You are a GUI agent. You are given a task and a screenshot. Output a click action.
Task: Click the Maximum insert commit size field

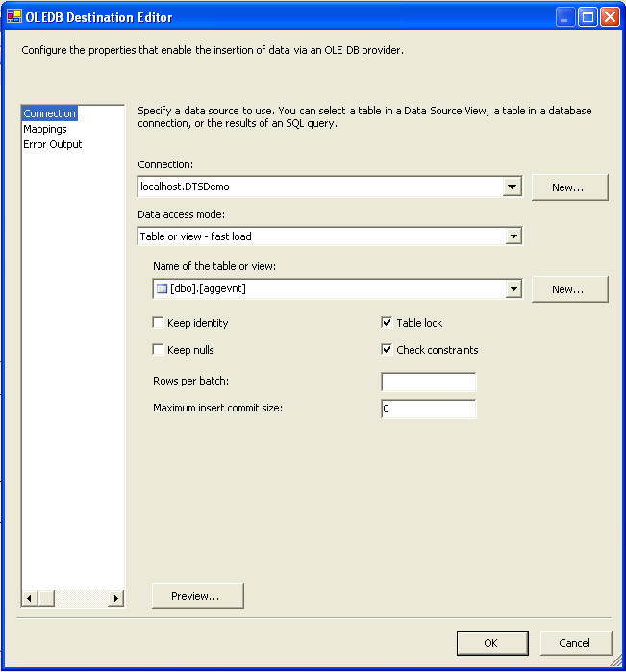coord(429,410)
